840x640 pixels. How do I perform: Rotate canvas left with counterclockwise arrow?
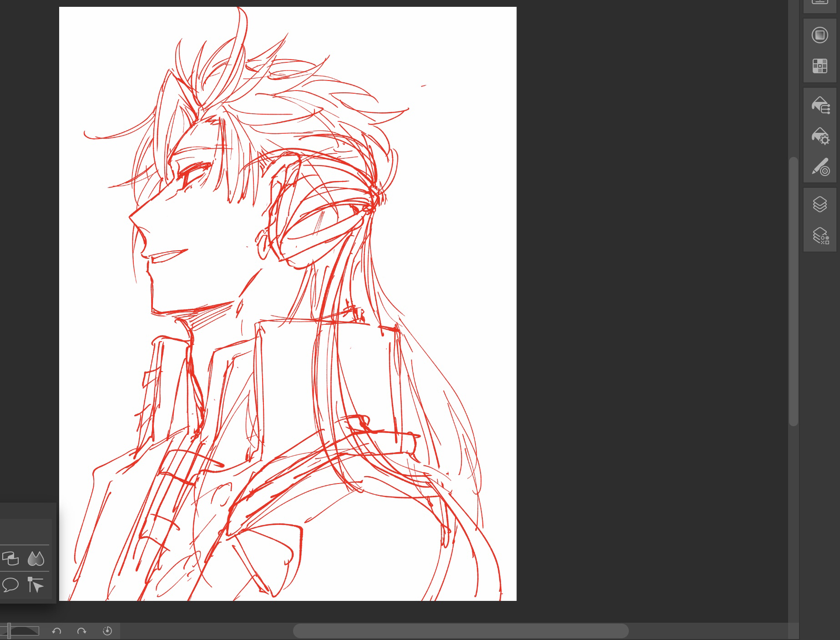[x=56, y=631]
